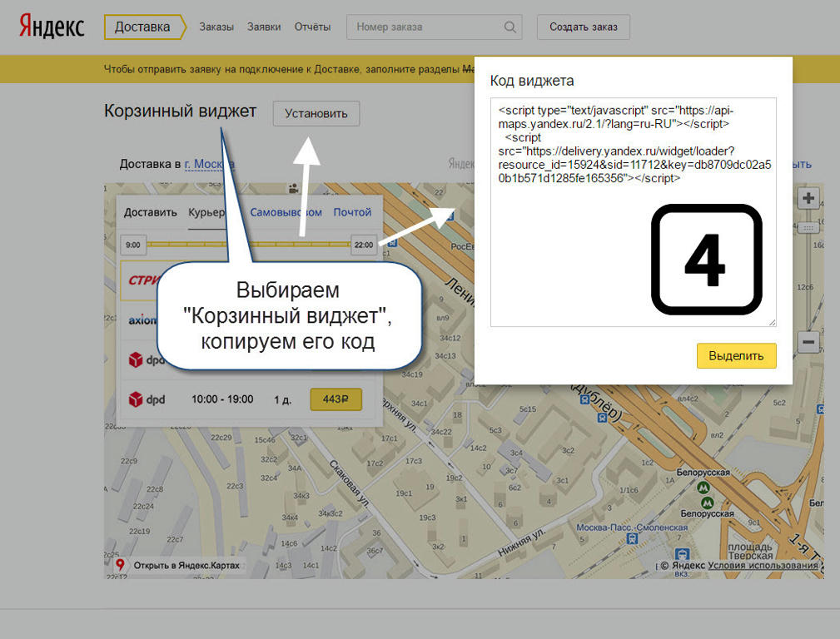Select the Самовывозом delivery tab

click(x=286, y=213)
